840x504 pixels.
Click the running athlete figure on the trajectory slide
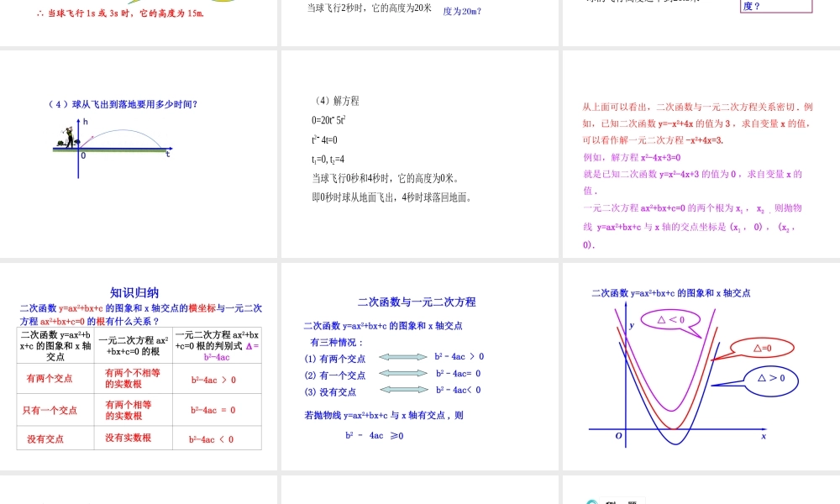(x=68, y=139)
